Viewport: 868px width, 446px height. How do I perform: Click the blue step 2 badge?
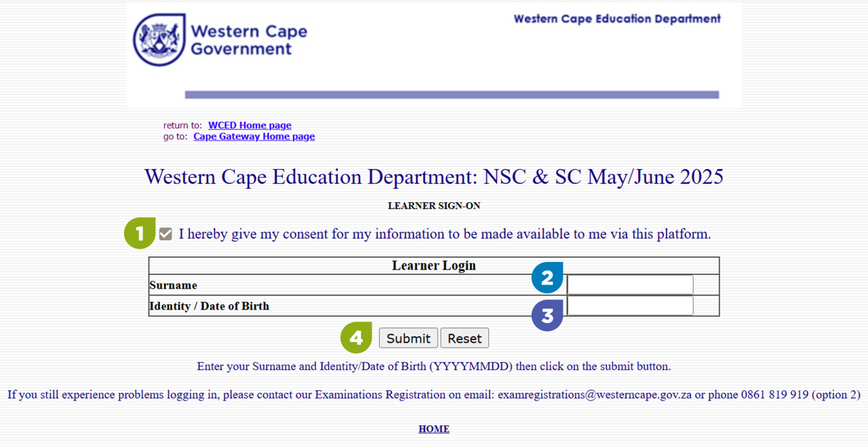pos(548,277)
